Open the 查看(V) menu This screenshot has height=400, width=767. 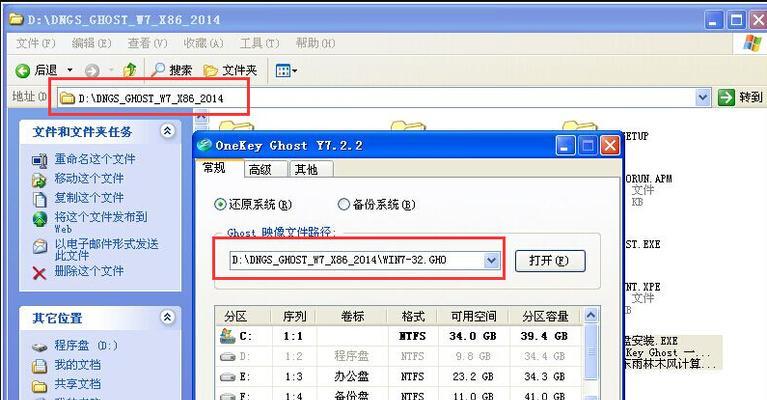point(147,44)
